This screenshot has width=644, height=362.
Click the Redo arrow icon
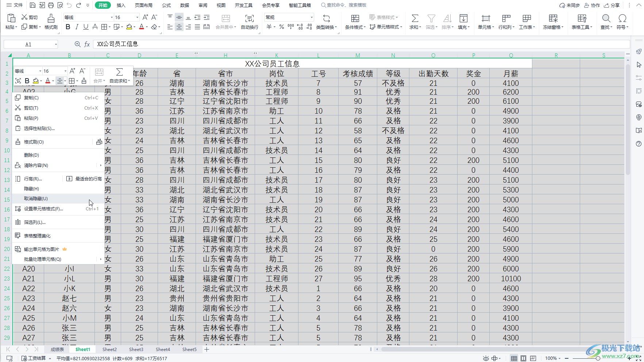(x=78, y=5)
